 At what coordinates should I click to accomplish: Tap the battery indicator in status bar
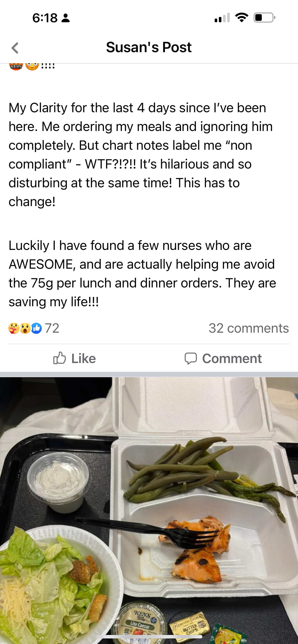point(265,17)
